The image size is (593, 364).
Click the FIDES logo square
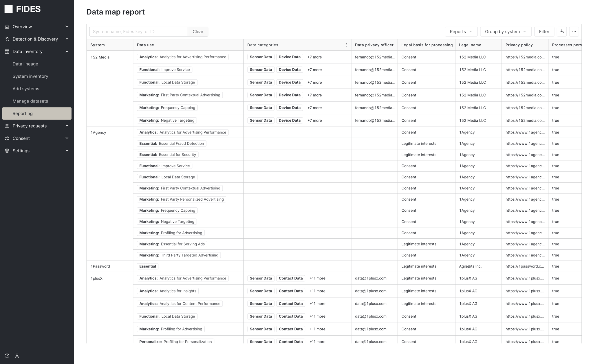tap(9, 9)
